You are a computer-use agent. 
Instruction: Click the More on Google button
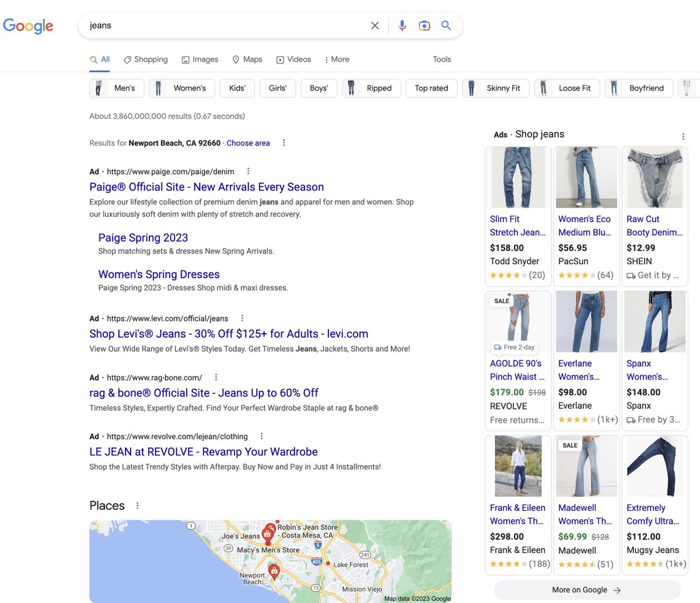coord(587,590)
